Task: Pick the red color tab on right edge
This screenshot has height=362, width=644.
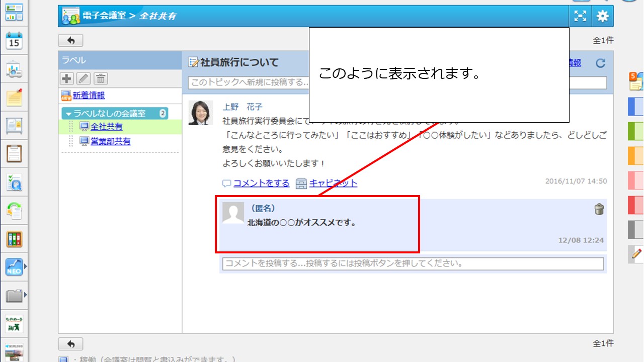Action: click(x=636, y=205)
